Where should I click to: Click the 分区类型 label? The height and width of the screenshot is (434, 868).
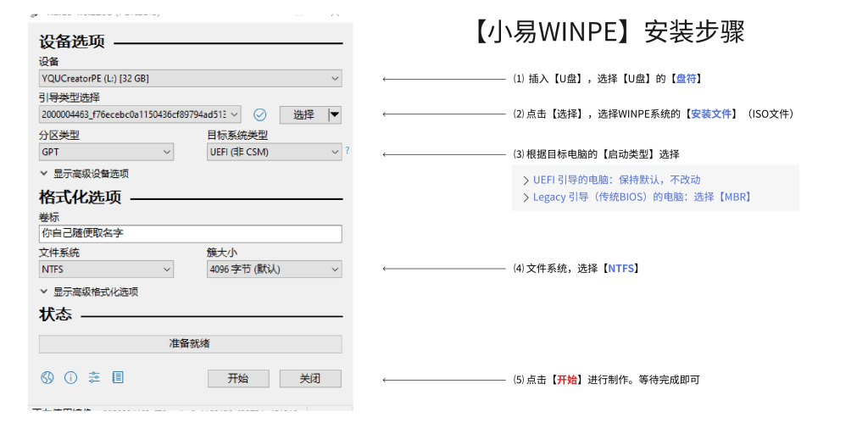click(59, 135)
